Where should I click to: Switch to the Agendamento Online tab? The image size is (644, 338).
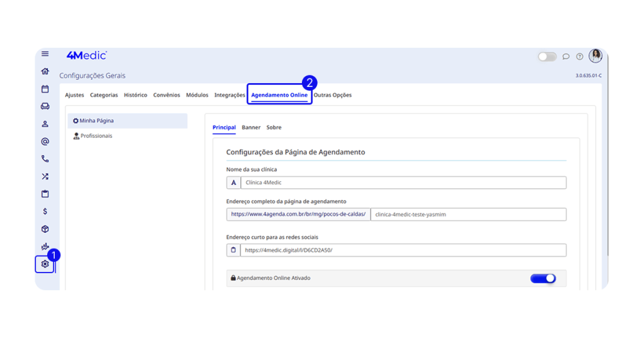(279, 95)
